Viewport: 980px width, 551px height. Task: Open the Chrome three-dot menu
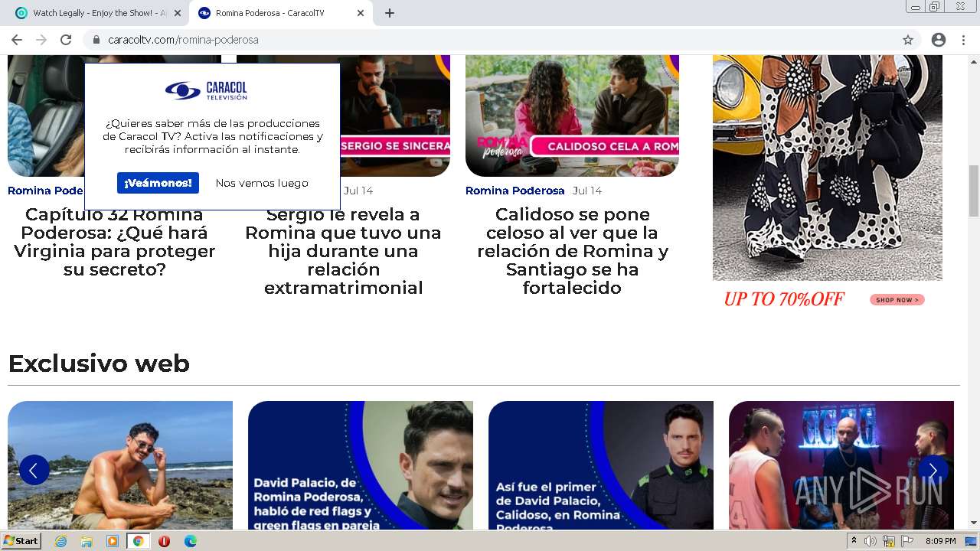pos(963,40)
